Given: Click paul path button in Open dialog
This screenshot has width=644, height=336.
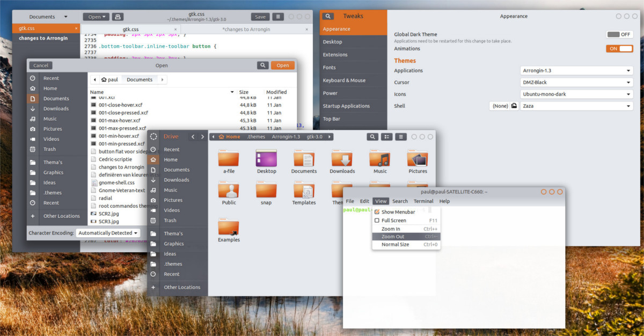Looking at the screenshot, I should tap(109, 79).
